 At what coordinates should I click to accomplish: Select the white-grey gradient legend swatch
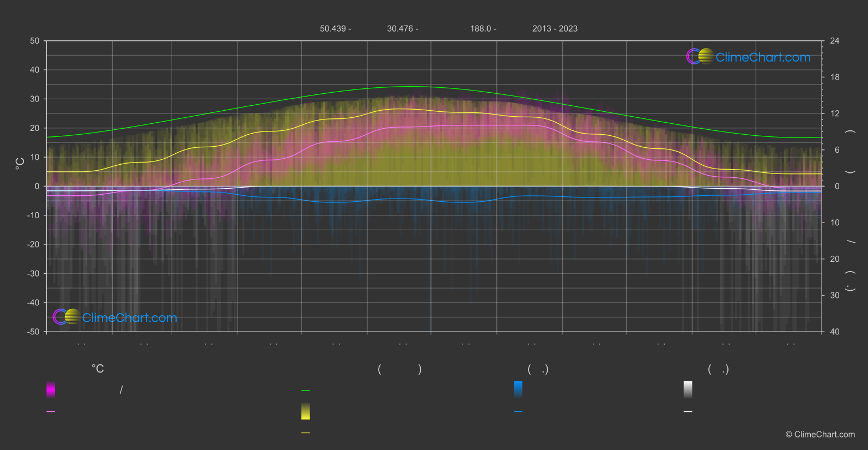(x=688, y=389)
